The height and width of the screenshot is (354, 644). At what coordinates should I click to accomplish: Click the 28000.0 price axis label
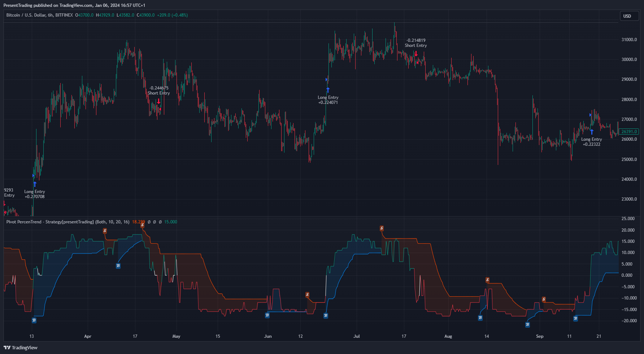pyautogui.click(x=629, y=100)
